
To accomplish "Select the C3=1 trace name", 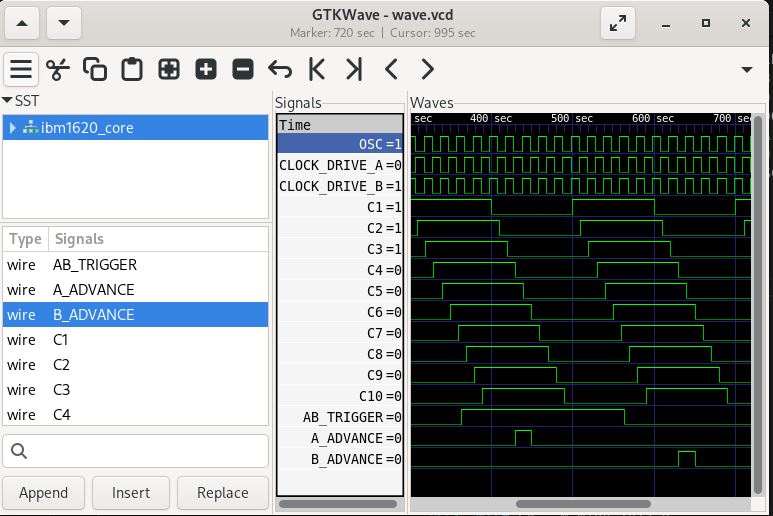I will click(340, 249).
